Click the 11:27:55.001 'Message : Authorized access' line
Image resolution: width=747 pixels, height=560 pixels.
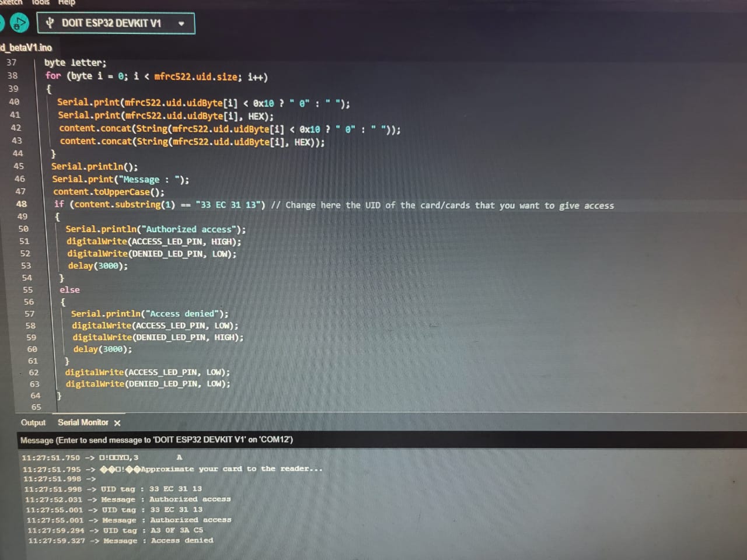pos(129,520)
